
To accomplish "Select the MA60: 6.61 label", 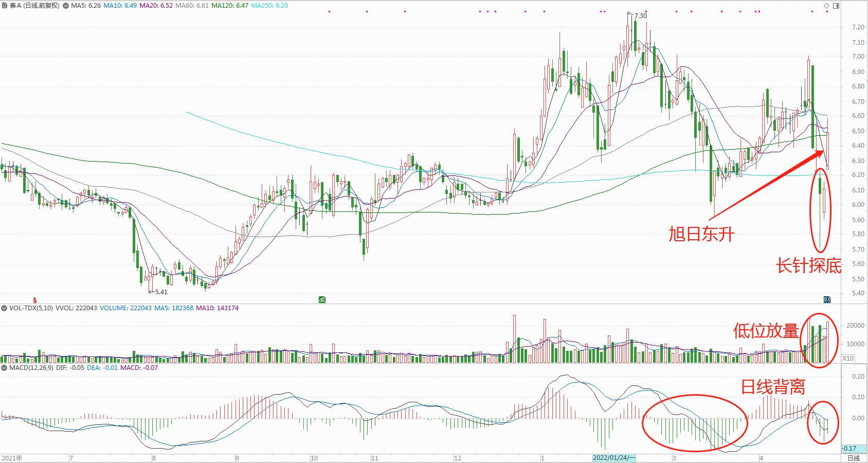I will pyautogui.click(x=192, y=6).
